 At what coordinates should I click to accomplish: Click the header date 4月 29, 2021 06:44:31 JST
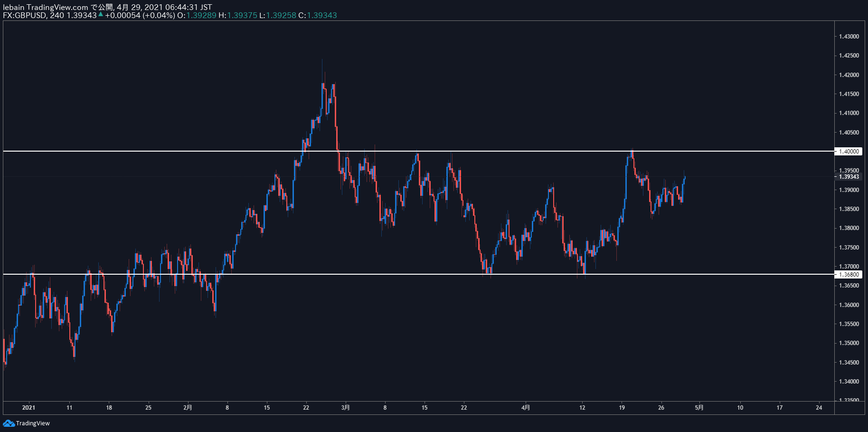point(164,7)
